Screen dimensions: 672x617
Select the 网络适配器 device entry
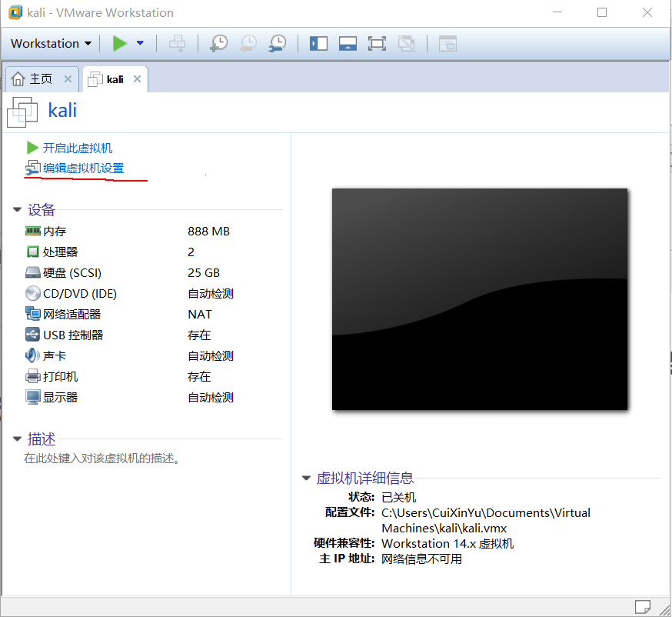coord(72,315)
